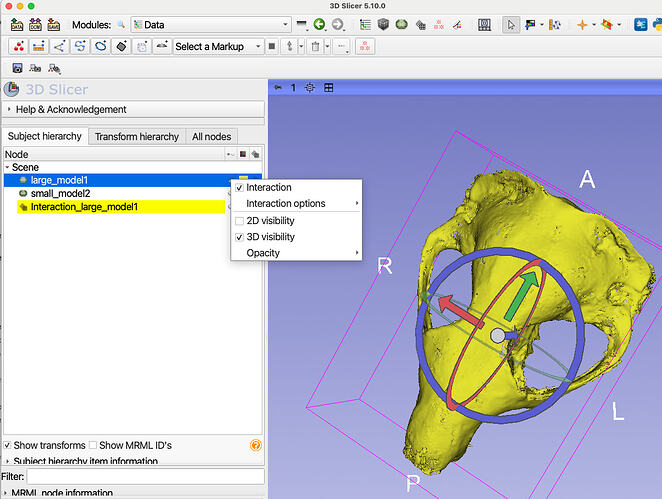662x499 pixels.
Task: Expand Help & Acknowledgement section
Action: pos(70,109)
